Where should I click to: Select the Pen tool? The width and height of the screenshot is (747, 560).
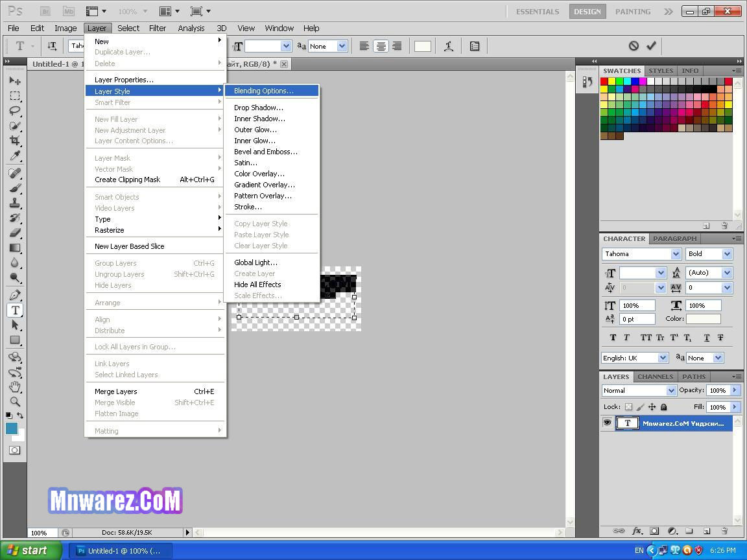(15, 295)
